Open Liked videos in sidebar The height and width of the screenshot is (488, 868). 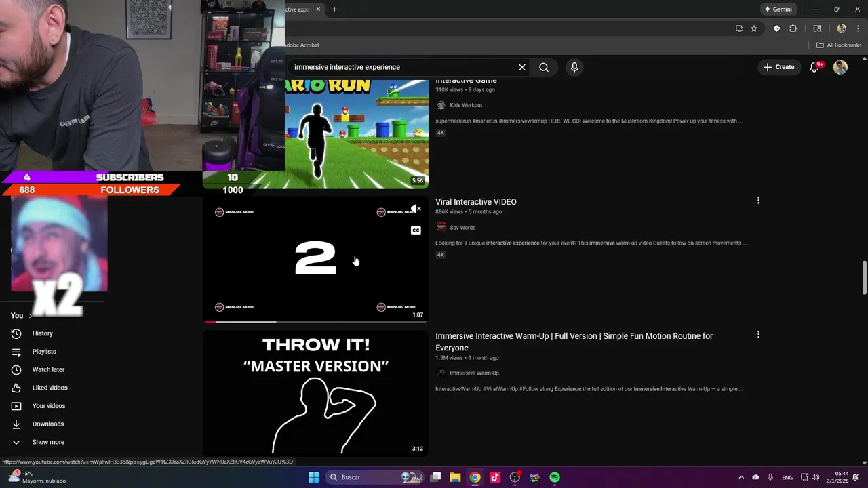tap(50, 388)
